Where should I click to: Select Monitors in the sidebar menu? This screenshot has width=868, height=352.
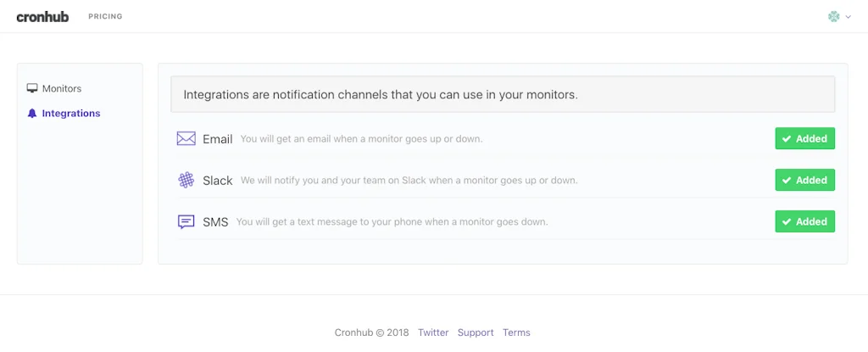62,88
